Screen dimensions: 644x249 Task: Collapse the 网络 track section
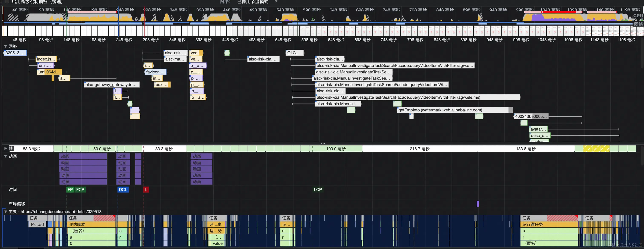coord(6,46)
